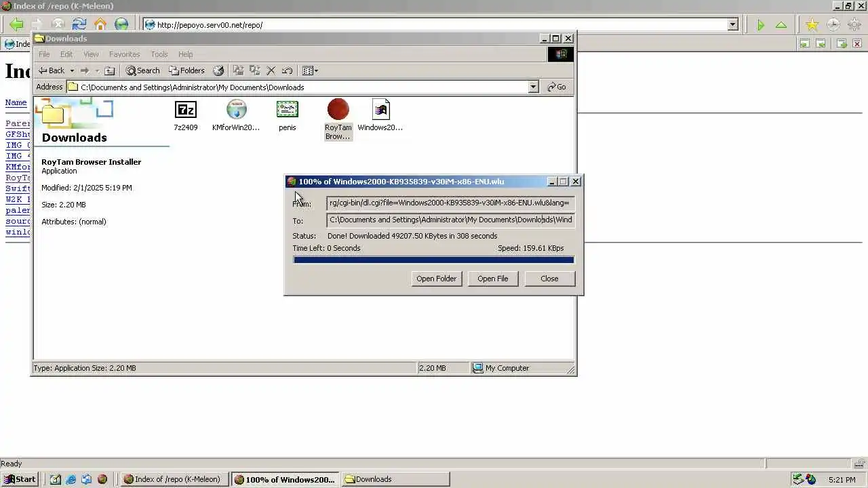Click K-Meleon quick launch icon on taskbar
Screen dimensions: 868x488
[102, 479]
